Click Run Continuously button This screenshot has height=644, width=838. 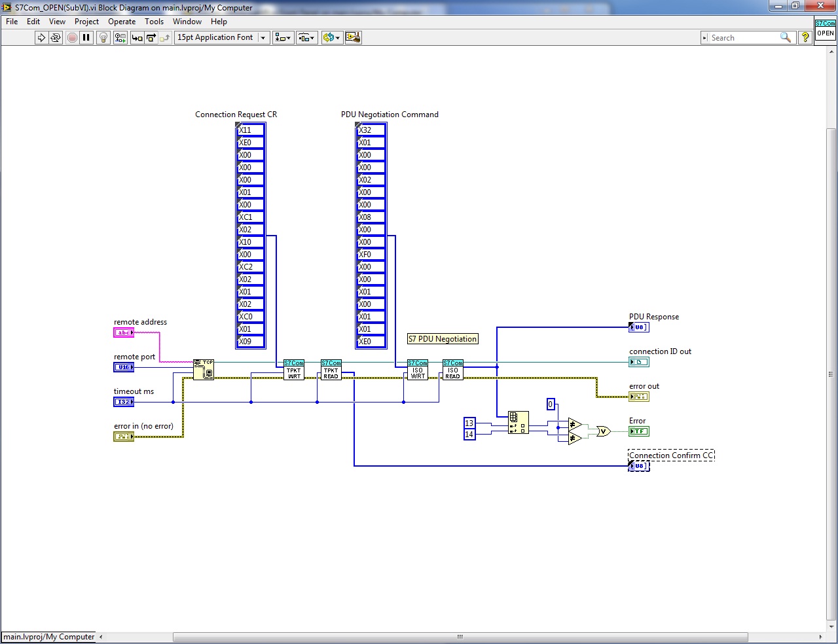pyautogui.click(x=56, y=37)
